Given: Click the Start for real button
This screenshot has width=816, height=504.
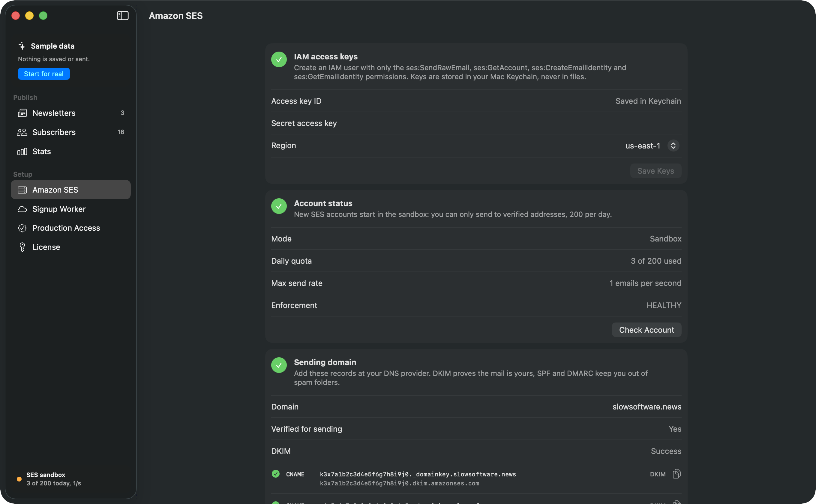Looking at the screenshot, I should pos(44,74).
